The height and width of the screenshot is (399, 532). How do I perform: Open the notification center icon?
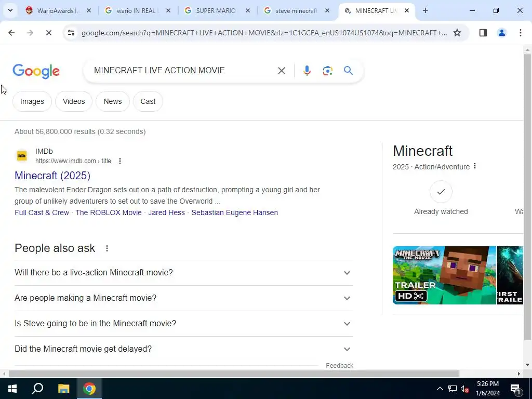(515, 389)
